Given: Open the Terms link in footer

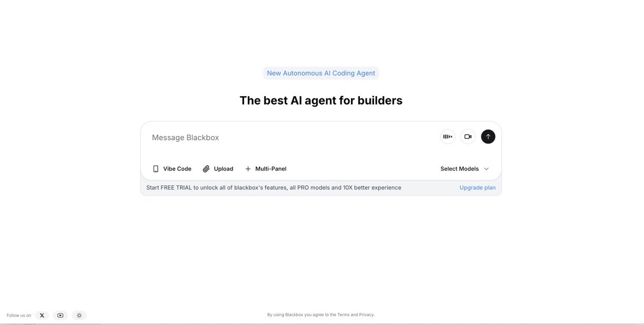Looking at the screenshot, I should [343, 315].
